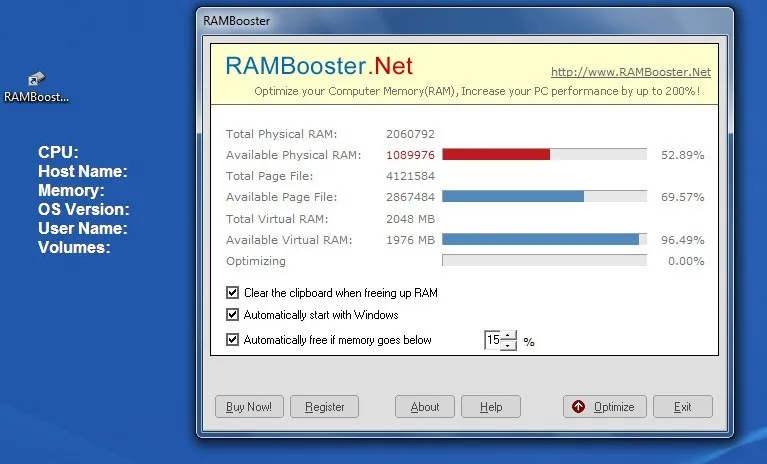767x464 pixels.
Task: Select the Total Physical RAM value 2060792
Action: [x=410, y=134]
